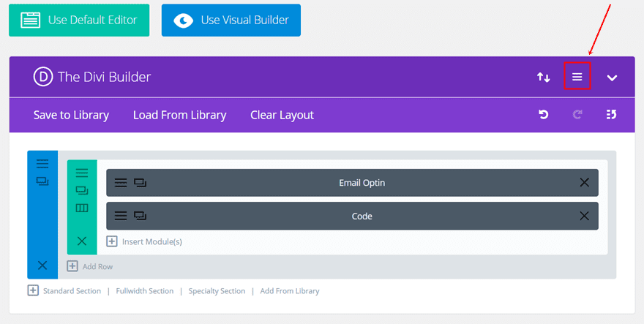Switch to Use Visual Builder
644x324 pixels.
click(231, 20)
